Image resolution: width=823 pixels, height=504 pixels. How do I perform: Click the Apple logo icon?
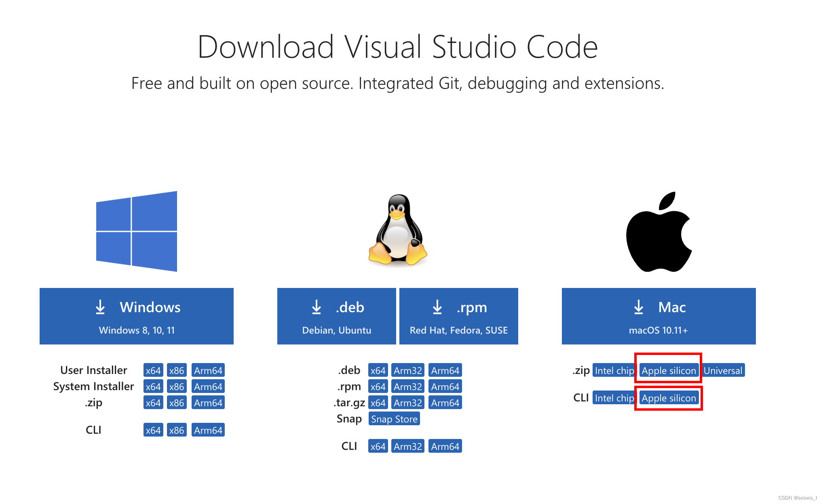tap(659, 232)
